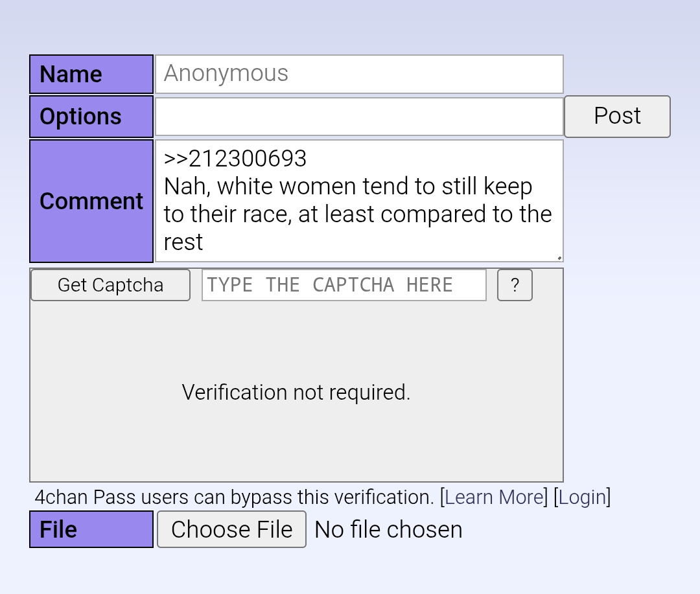Click the Get Captcha button
Viewport: 700px width, 594px height.
click(110, 285)
